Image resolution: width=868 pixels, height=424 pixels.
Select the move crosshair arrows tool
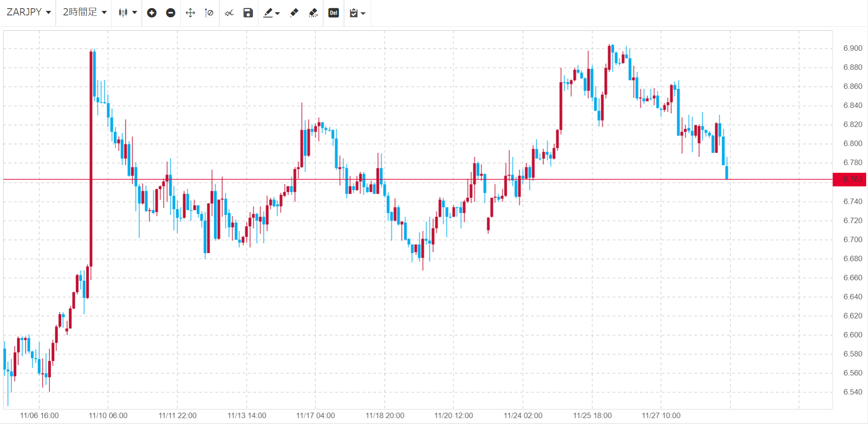tap(190, 13)
